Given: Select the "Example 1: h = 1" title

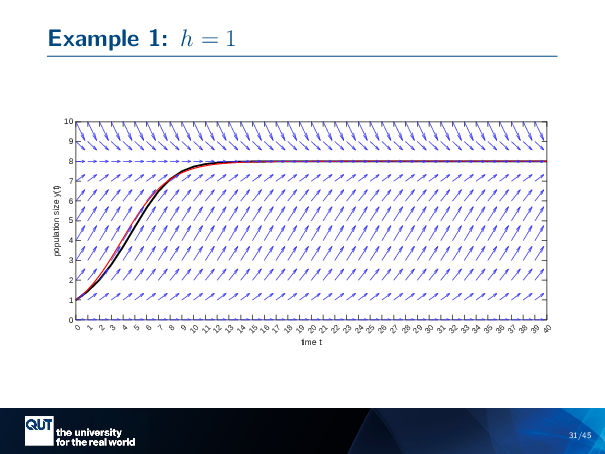Looking at the screenshot, I should coord(140,38).
